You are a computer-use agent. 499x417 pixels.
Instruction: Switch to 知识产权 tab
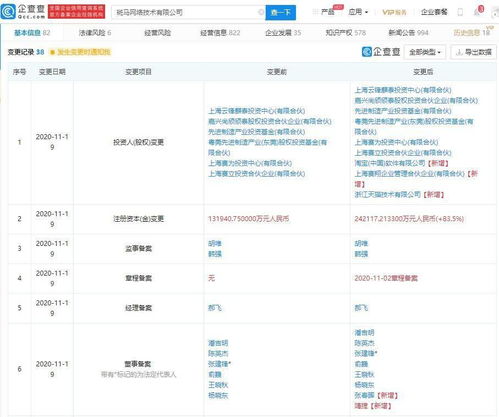[x=346, y=33]
